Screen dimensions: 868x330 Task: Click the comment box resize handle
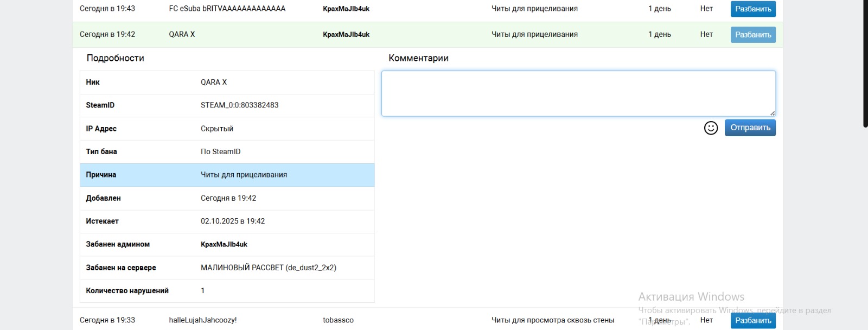[x=772, y=113]
